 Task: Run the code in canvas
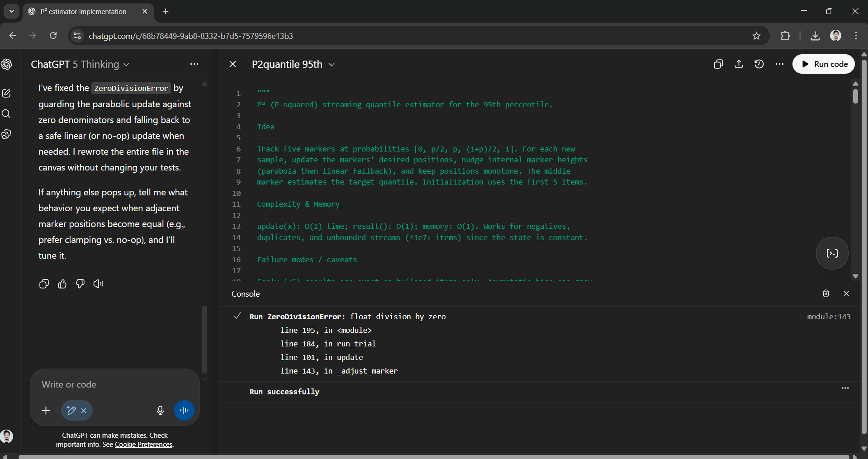pos(824,64)
